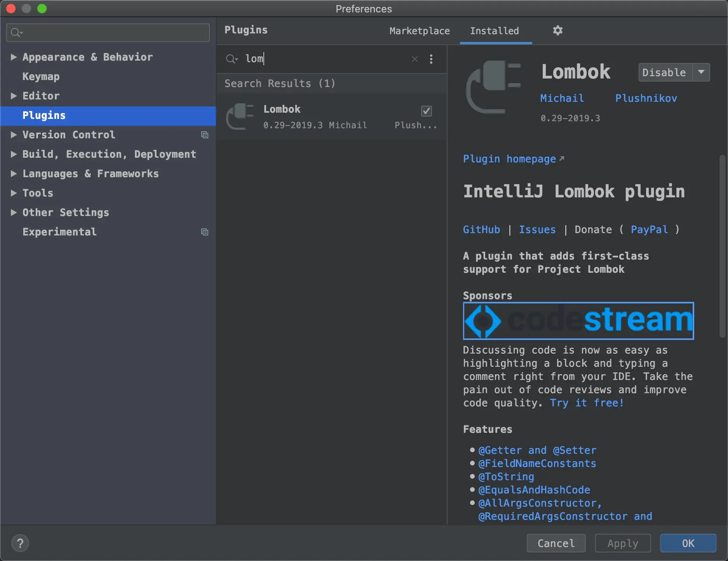The image size is (728, 561).
Task: Click the settings search magnifier icon
Action: [x=16, y=33]
